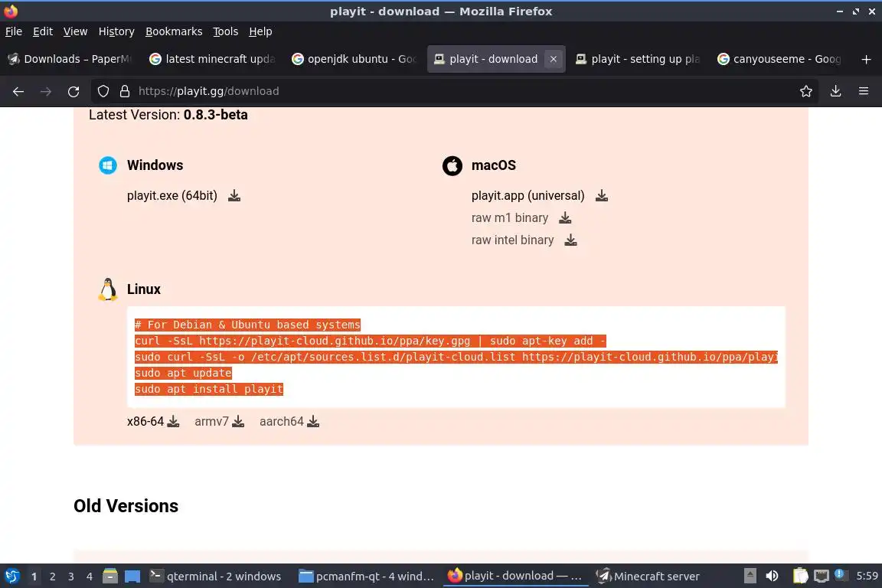Click the armv7 download icon

click(239, 421)
